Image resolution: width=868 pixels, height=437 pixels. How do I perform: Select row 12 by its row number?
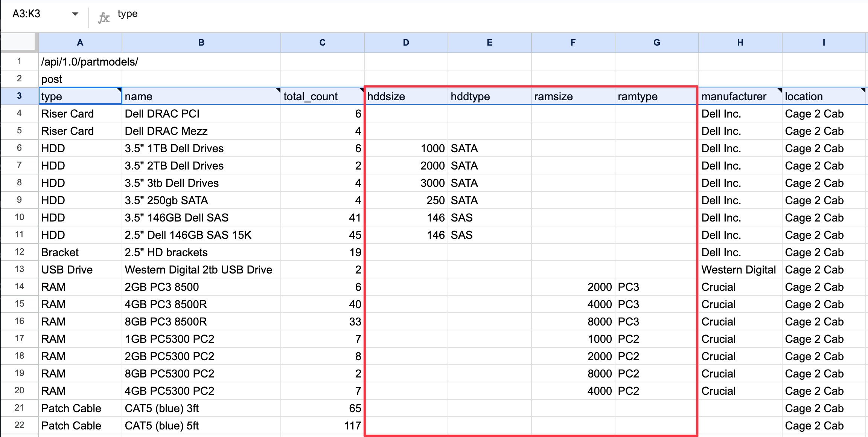click(x=19, y=252)
